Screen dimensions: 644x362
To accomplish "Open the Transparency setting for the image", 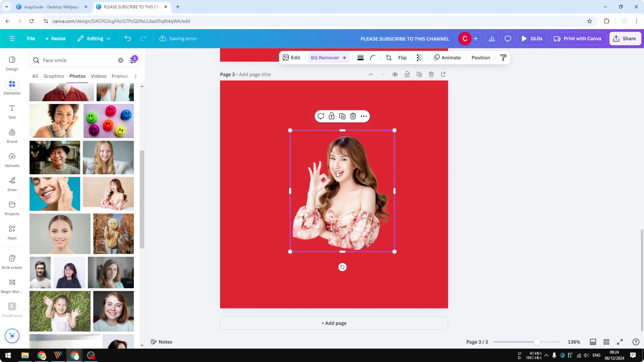I will [x=420, y=58].
